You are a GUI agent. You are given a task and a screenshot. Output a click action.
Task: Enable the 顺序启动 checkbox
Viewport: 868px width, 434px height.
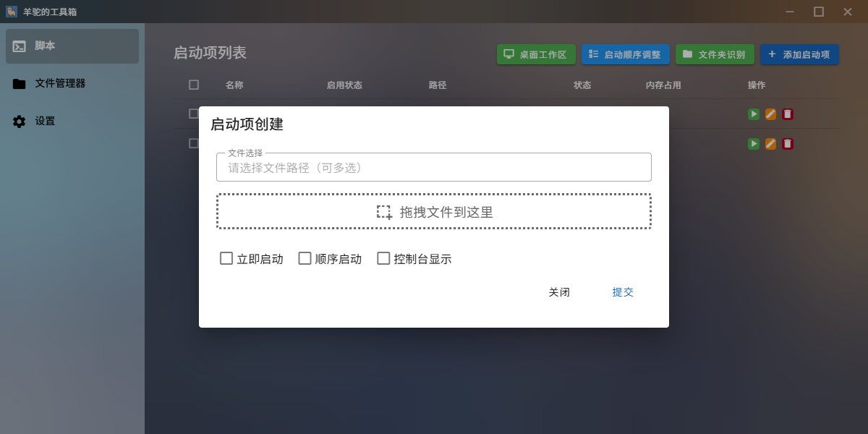[x=305, y=258]
